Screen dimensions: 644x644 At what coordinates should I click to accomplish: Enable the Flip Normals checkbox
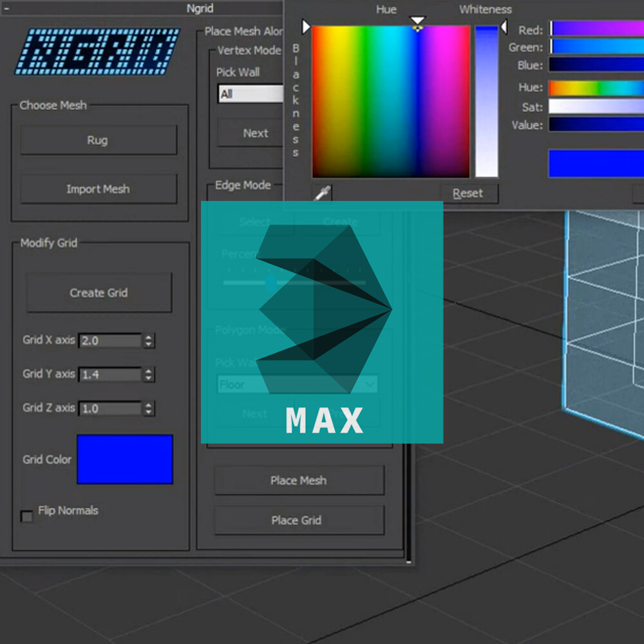[26, 516]
